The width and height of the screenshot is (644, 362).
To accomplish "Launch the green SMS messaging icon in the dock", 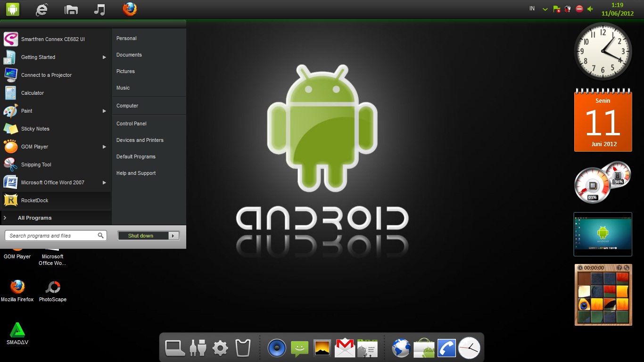I will pos(299,348).
